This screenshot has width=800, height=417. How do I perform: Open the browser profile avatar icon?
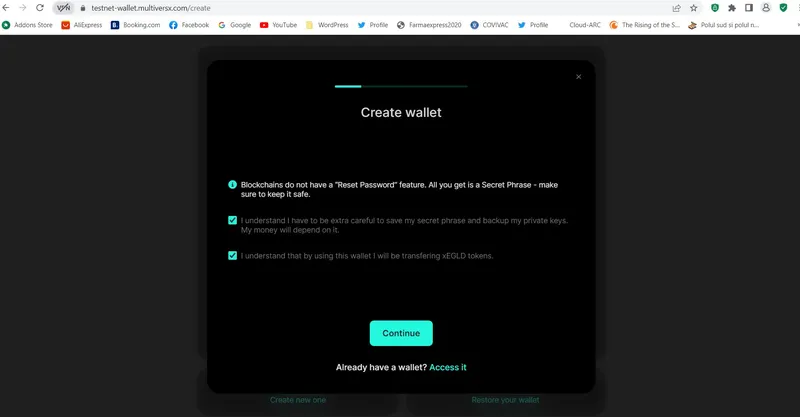coord(766,8)
